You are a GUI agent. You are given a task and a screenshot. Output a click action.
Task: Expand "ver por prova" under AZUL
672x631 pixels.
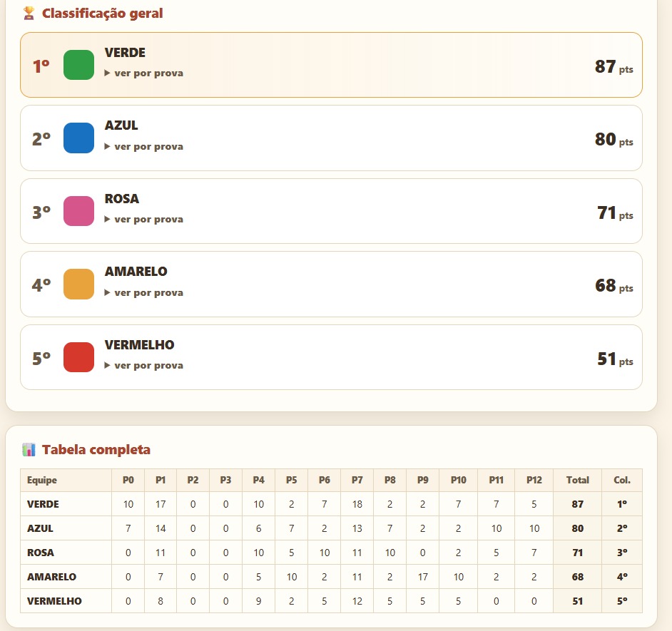(144, 146)
